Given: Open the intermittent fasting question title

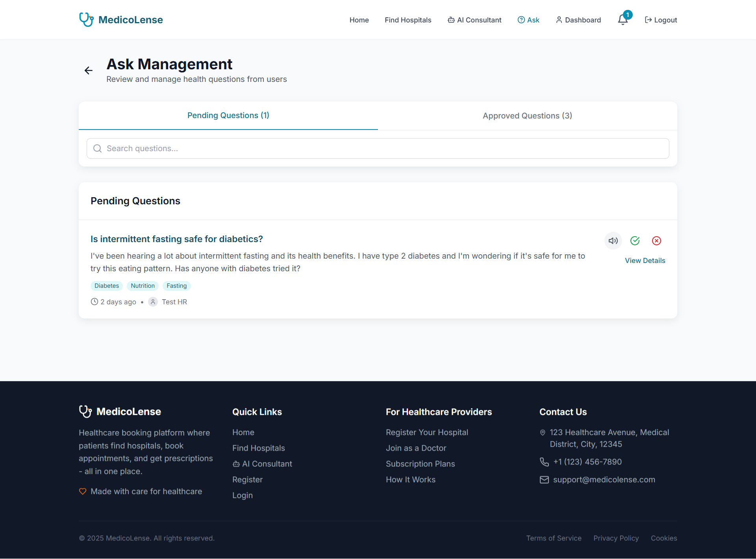Looking at the screenshot, I should click(x=176, y=239).
